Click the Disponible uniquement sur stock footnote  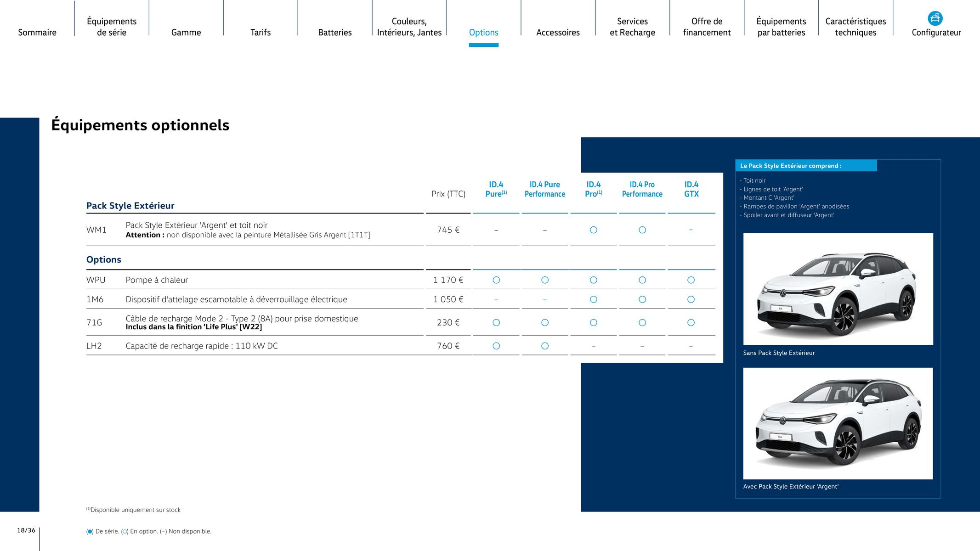pos(133,510)
